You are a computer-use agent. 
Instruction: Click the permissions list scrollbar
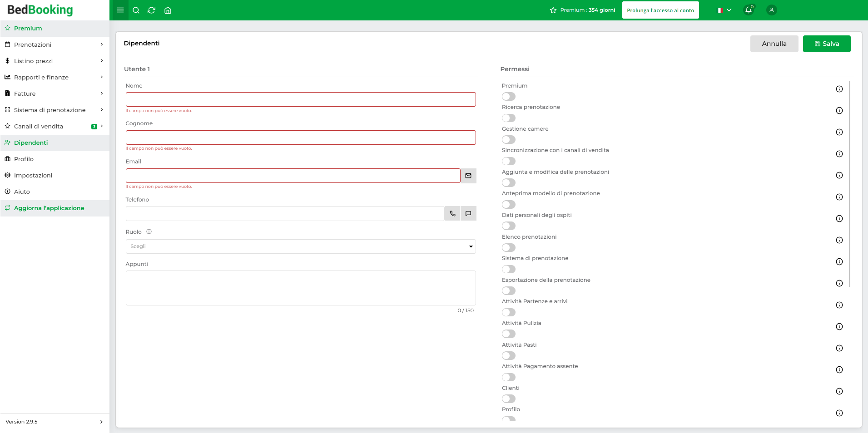(849, 184)
